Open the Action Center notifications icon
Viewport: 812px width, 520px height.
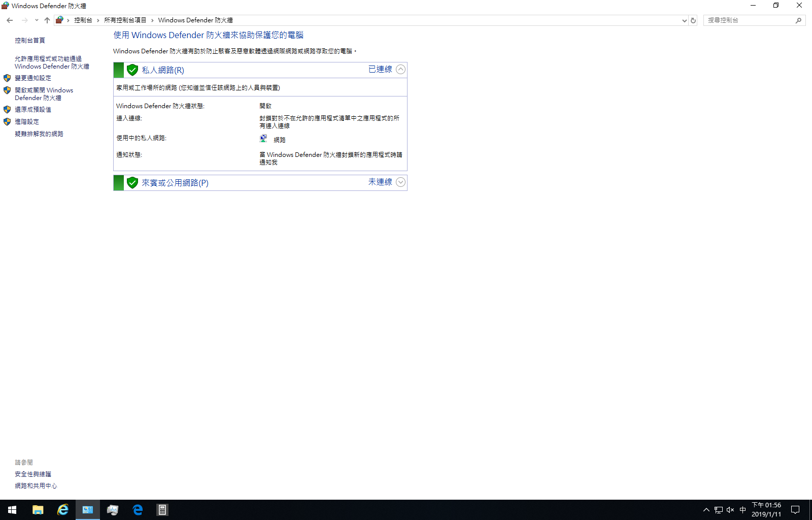coord(795,510)
